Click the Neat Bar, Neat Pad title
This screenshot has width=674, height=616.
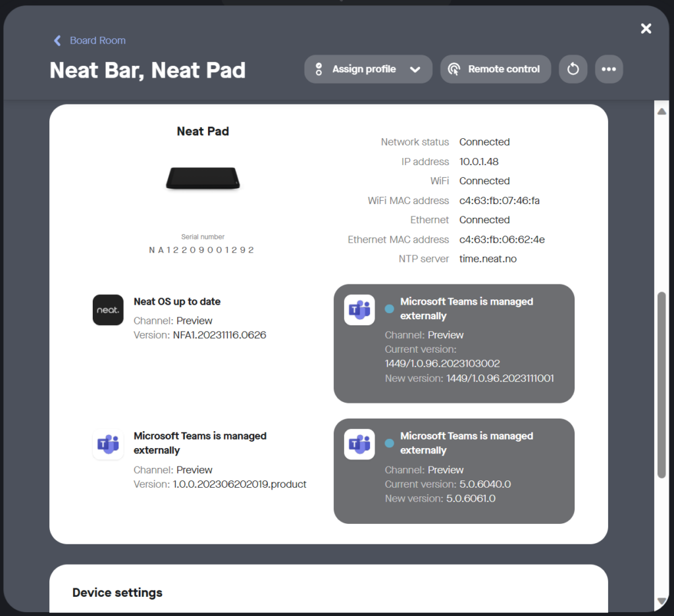point(147,70)
